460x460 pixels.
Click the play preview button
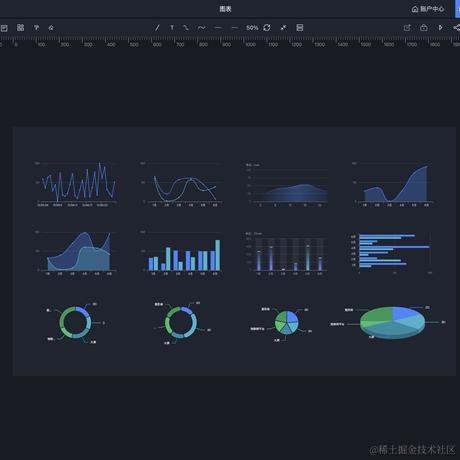(x=440, y=28)
